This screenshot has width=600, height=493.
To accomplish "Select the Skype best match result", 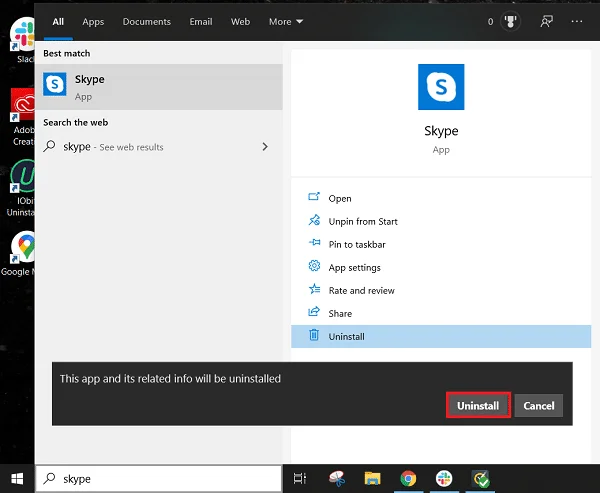I will (x=159, y=87).
